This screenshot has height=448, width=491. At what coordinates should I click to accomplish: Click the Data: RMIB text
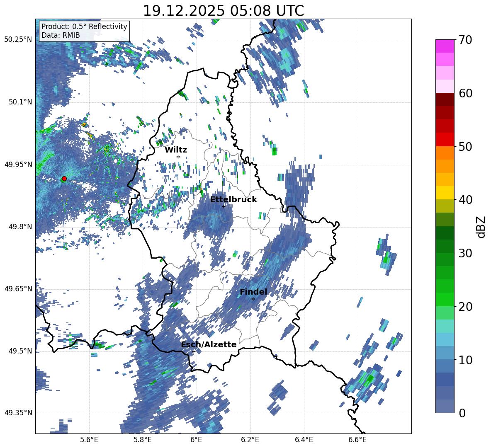click(61, 35)
